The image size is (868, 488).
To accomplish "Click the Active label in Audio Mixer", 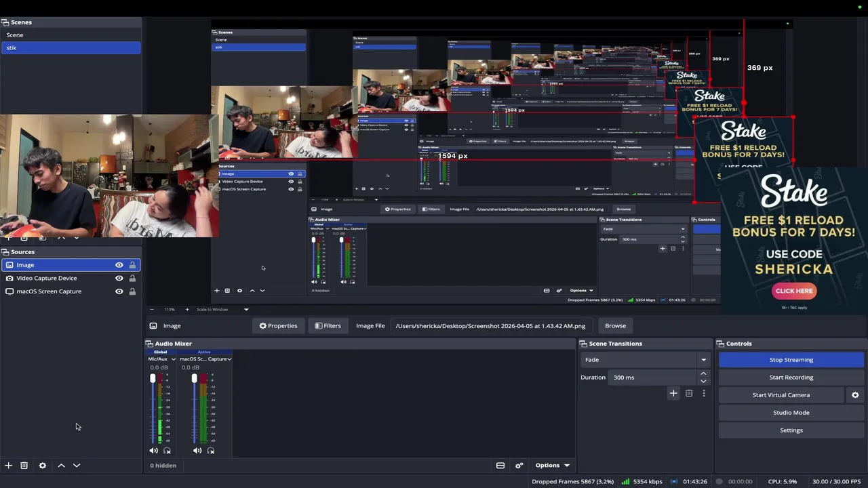I will point(204,352).
